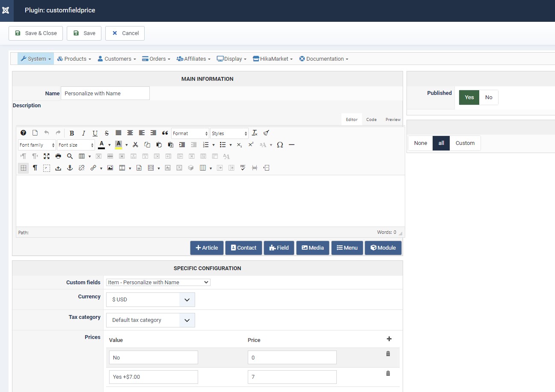Open the Styles dropdown
555x392 pixels.
coord(229,133)
